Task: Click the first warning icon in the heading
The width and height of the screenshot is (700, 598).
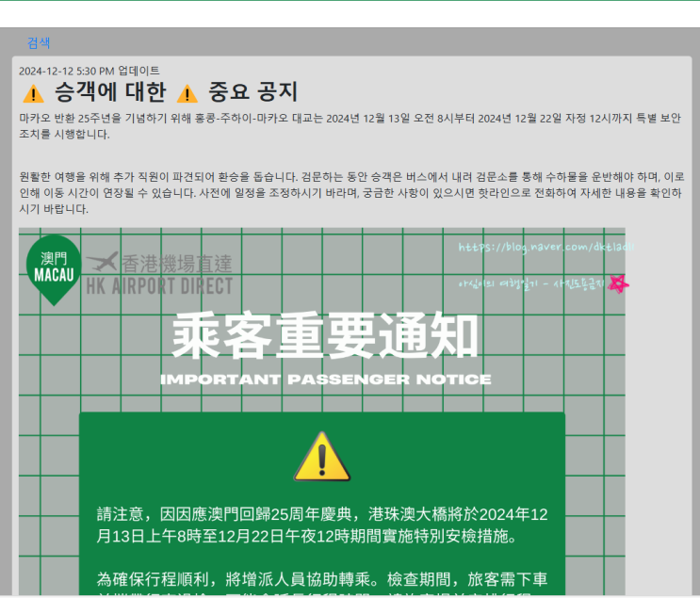Action: click(x=34, y=94)
